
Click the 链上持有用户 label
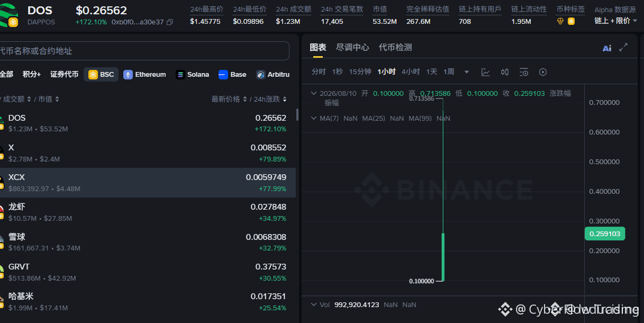pyautogui.click(x=480, y=10)
